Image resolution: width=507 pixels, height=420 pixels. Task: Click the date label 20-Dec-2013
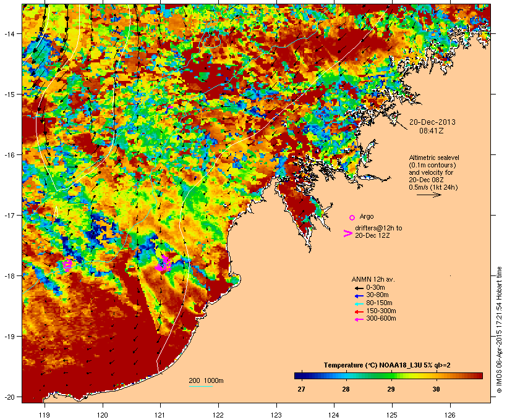click(x=432, y=122)
